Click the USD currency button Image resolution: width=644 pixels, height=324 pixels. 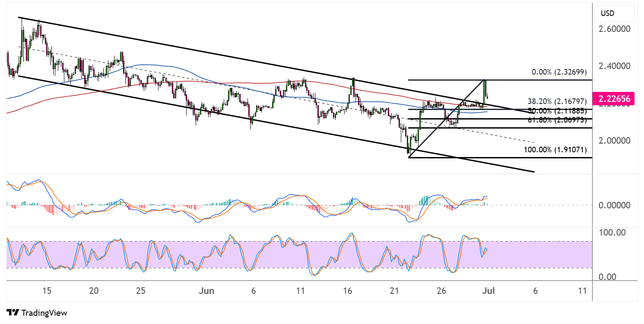point(615,13)
